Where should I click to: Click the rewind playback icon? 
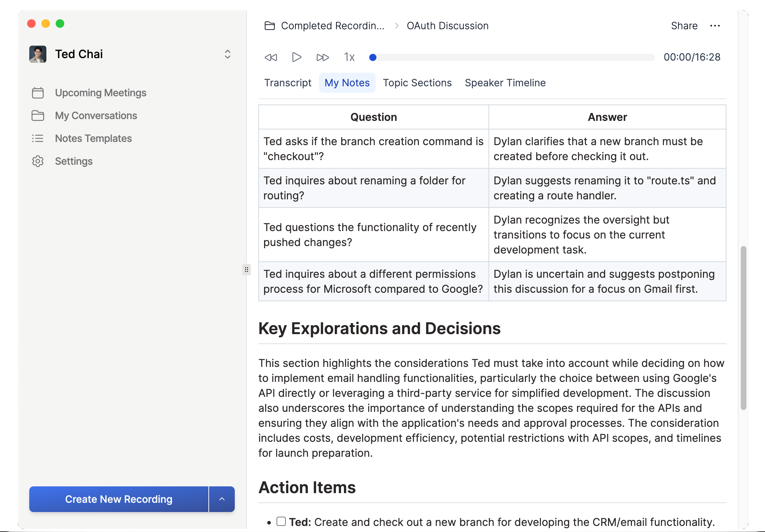(x=270, y=57)
